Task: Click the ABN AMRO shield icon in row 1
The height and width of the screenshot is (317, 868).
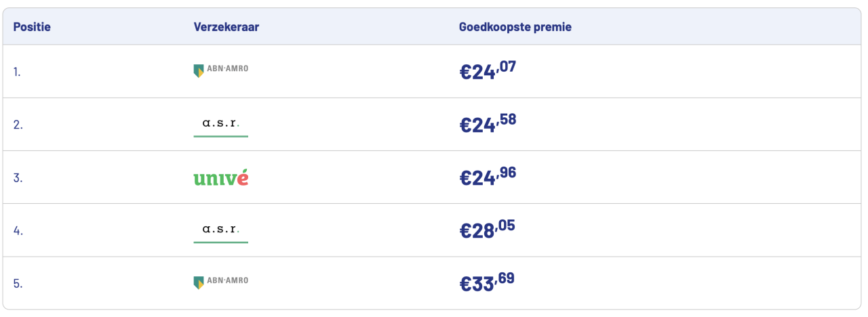Action: coord(198,70)
